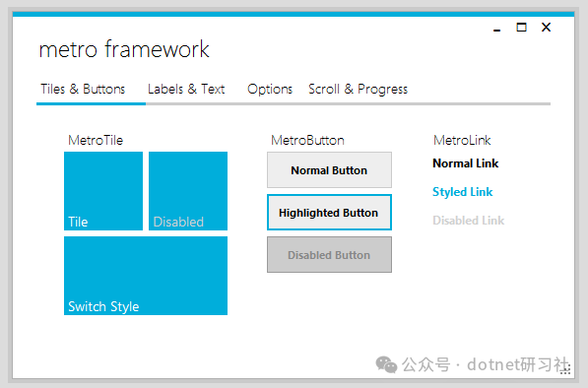Click the blue tile labeled Tile
The width and height of the screenshot is (588, 388).
(x=103, y=191)
